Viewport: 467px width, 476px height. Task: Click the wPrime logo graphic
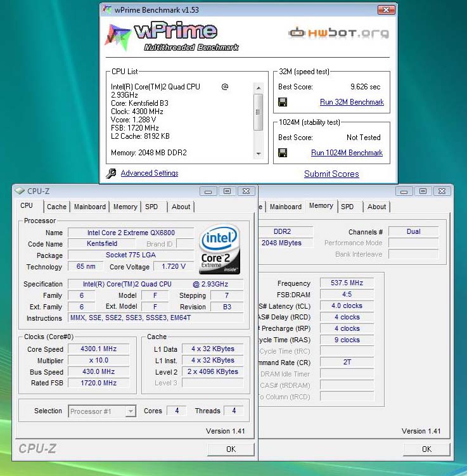tap(172, 36)
